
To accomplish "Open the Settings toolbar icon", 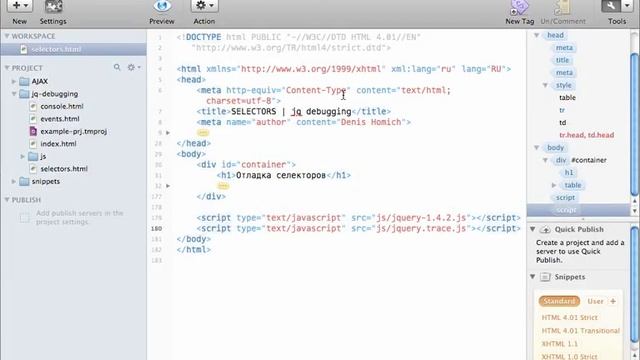I will (53, 6).
